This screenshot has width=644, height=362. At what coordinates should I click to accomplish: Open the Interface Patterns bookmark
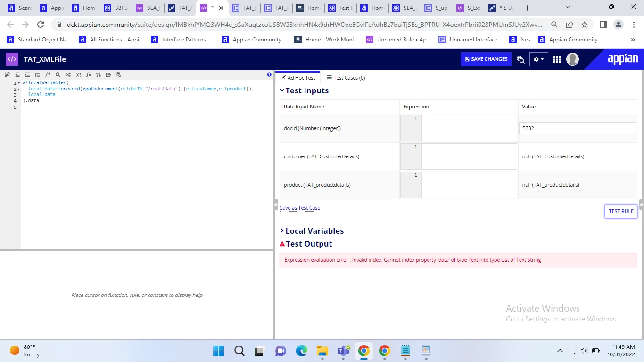pyautogui.click(x=183, y=40)
